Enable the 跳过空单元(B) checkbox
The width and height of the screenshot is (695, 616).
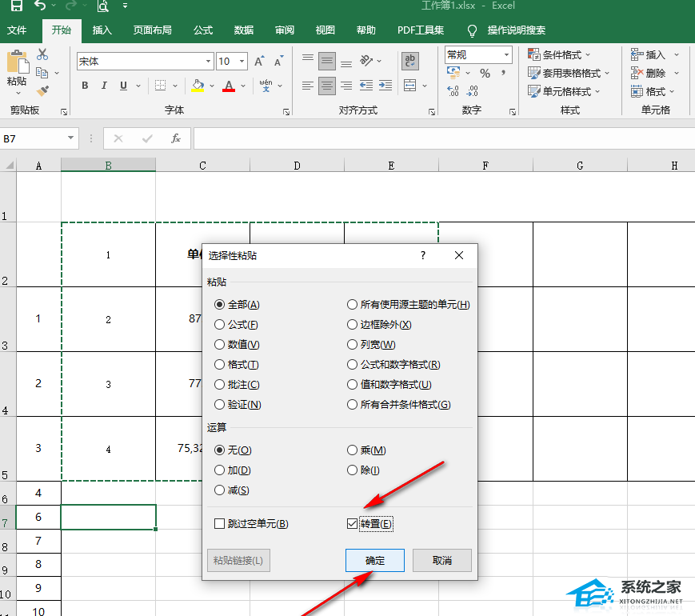(x=220, y=524)
